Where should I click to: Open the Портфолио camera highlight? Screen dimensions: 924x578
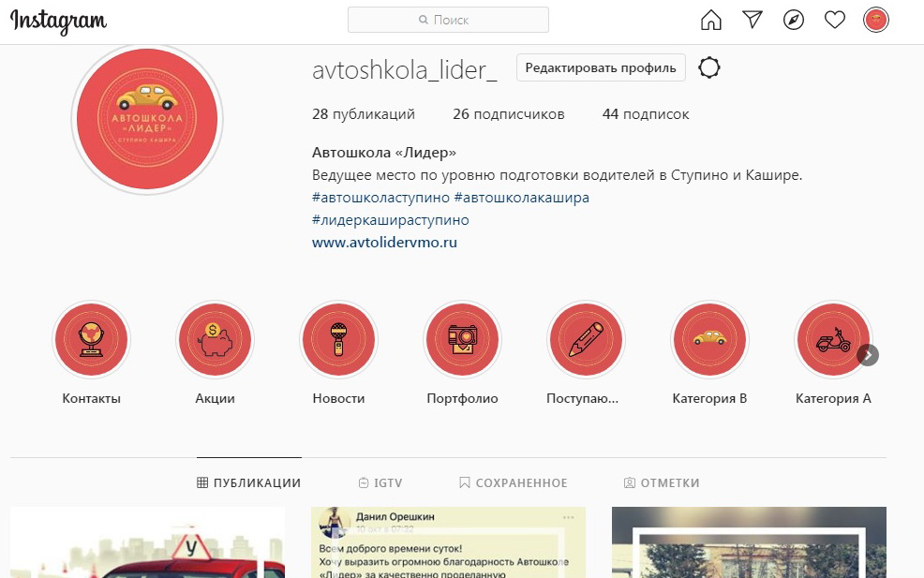(463, 339)
